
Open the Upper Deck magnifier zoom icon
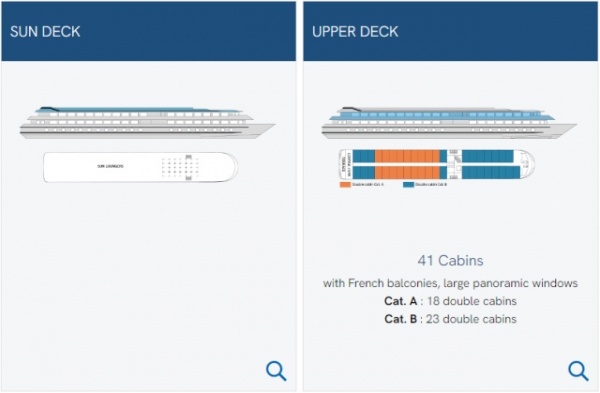[x=578, y=370]
